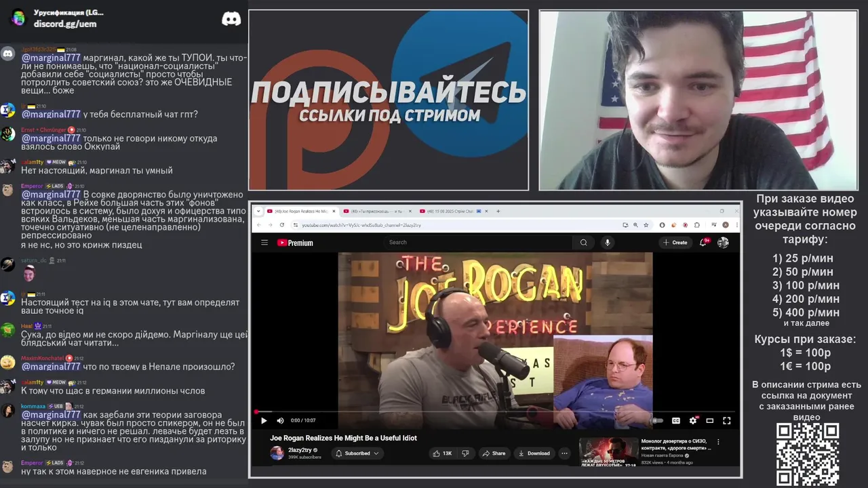Open the YouTube account avatar menu
This screenshot has height=488, width=868.
(x=723, y=243)
